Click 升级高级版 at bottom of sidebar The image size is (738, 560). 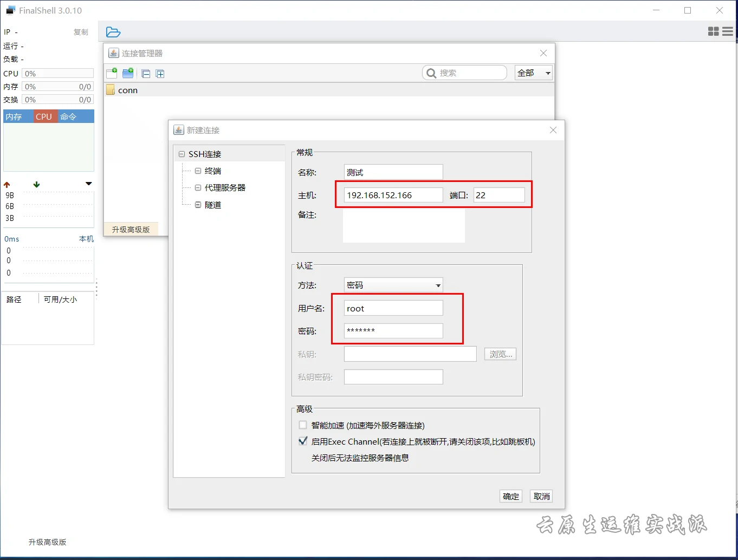tap(48, 542)
